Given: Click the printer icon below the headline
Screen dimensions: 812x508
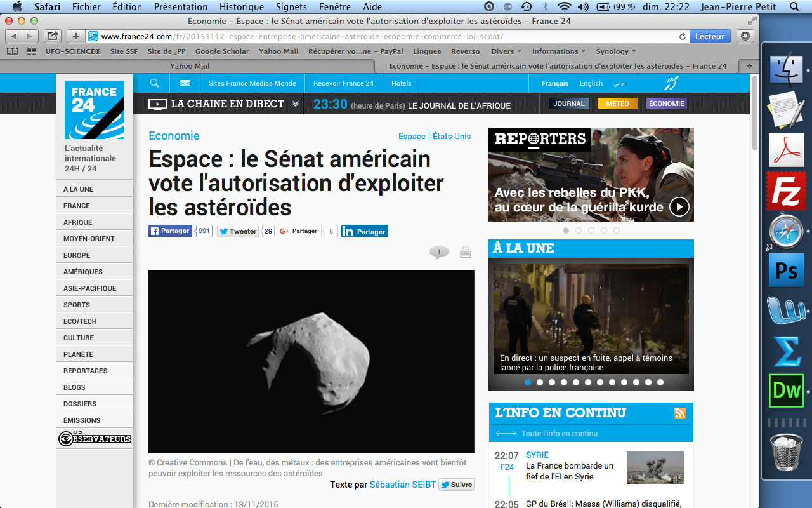Looking at the screenshot, I should (465, 252).
